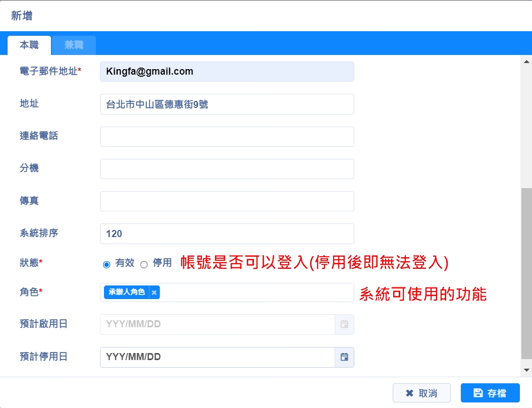Open calendar picker for 預計停用日

[x=344, y=357]
